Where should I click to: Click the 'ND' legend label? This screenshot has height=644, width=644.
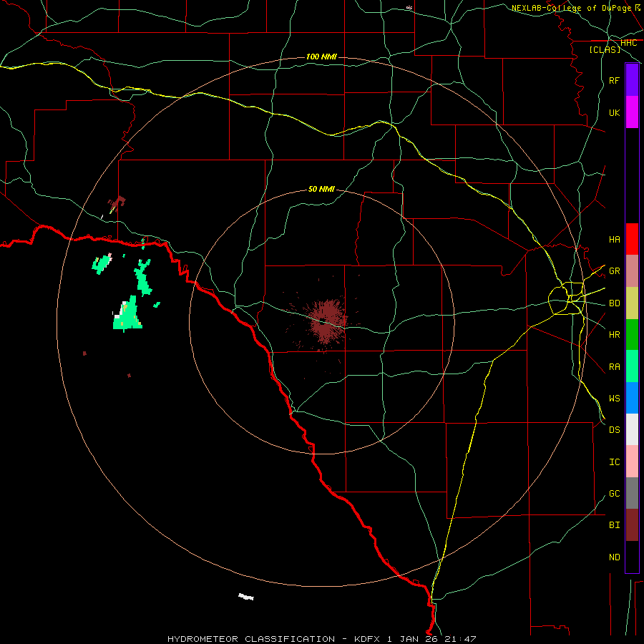[x=614, y=557]
